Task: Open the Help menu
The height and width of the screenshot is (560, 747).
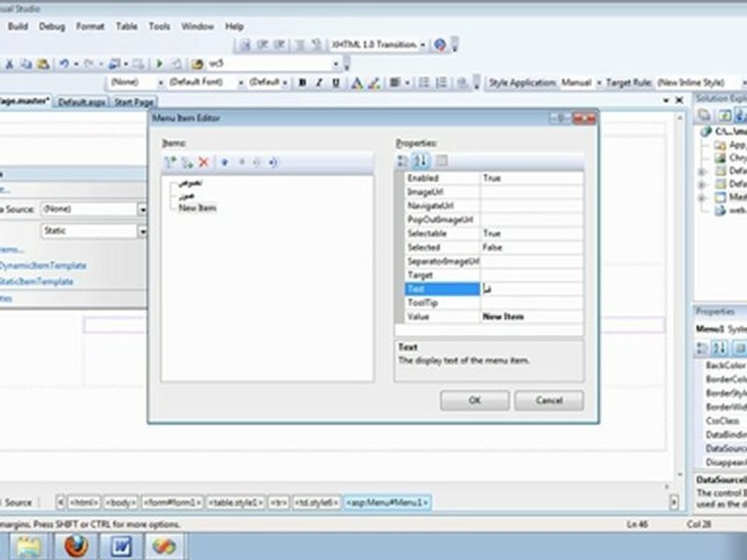Action: point(234,26)
